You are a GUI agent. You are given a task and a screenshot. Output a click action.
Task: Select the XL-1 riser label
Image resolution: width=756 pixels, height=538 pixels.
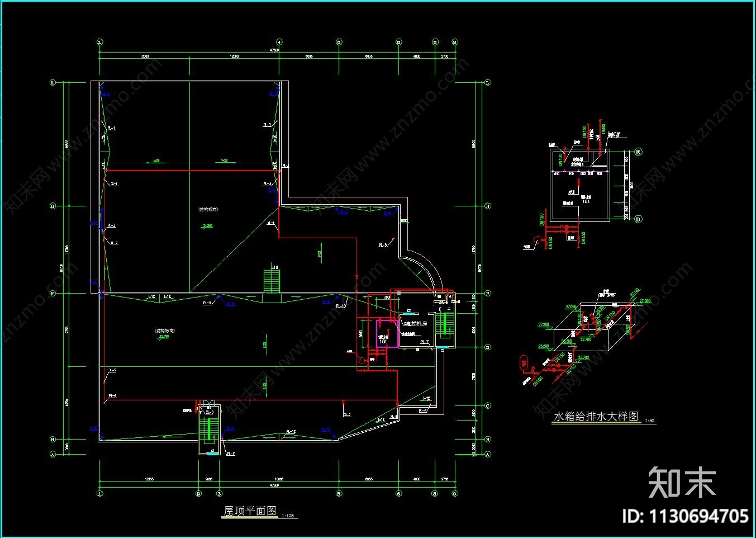coord(113,184)
